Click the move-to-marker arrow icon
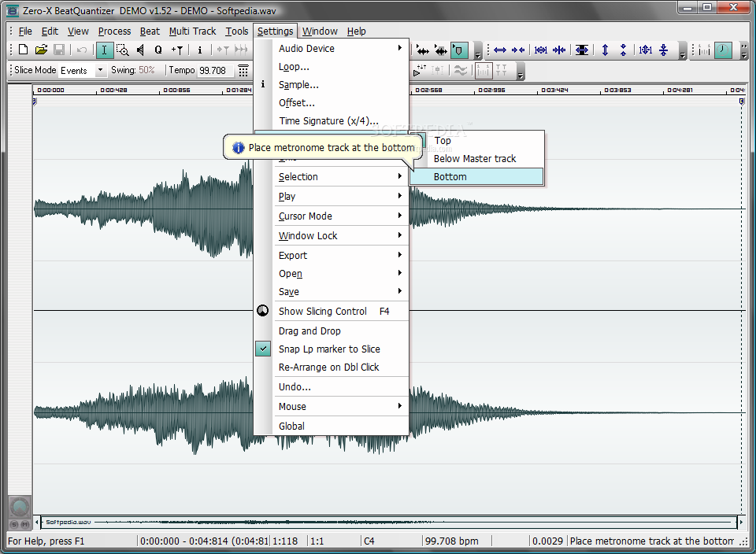Screen dimensions: 756x554 pyautogui.click(x=222, y=50)
